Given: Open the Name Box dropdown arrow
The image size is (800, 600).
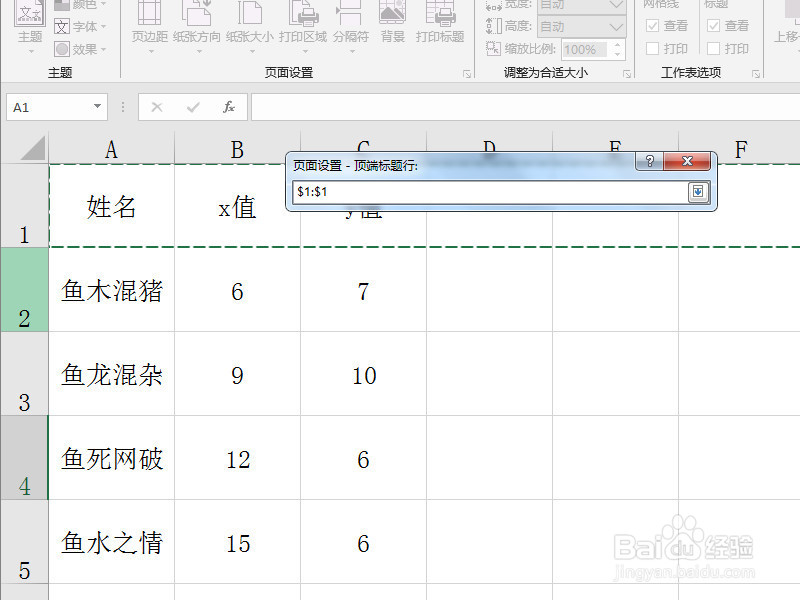Looking at the screenshot, I should (97, 107).
